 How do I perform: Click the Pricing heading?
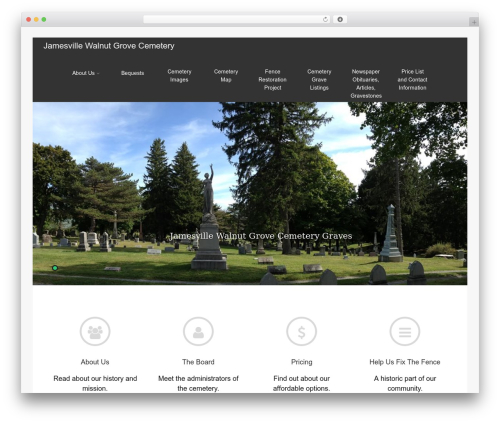tap(302, 362)
